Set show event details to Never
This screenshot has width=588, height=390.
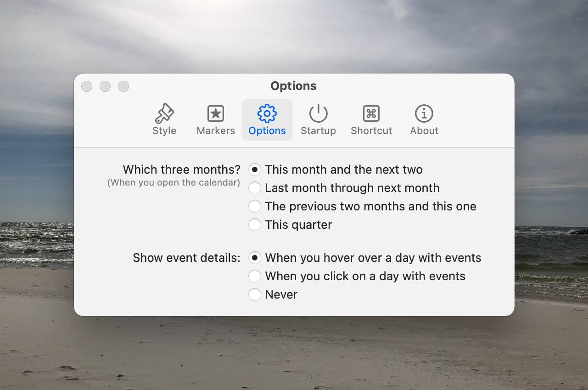click(x=273, y=294)
